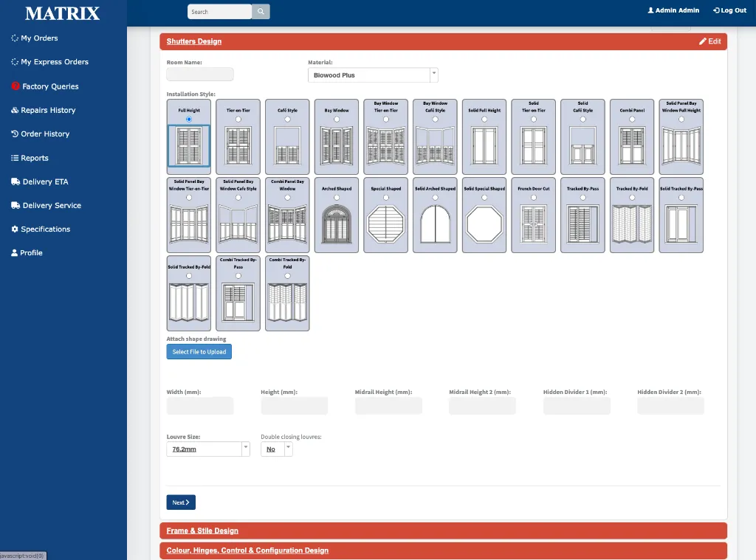756x560 pixels.
Task: Open Profile in the sidebar
Action: click(27, 252)
